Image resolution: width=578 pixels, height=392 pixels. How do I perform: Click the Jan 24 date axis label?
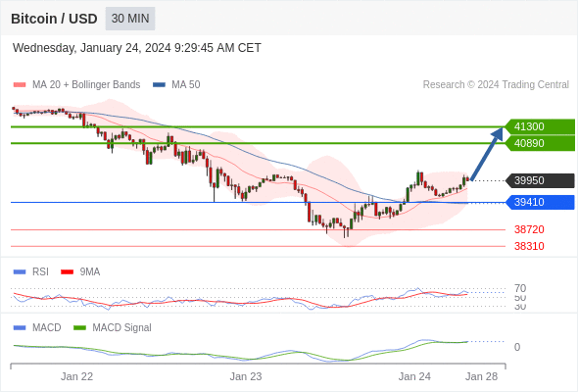(414, 376)
